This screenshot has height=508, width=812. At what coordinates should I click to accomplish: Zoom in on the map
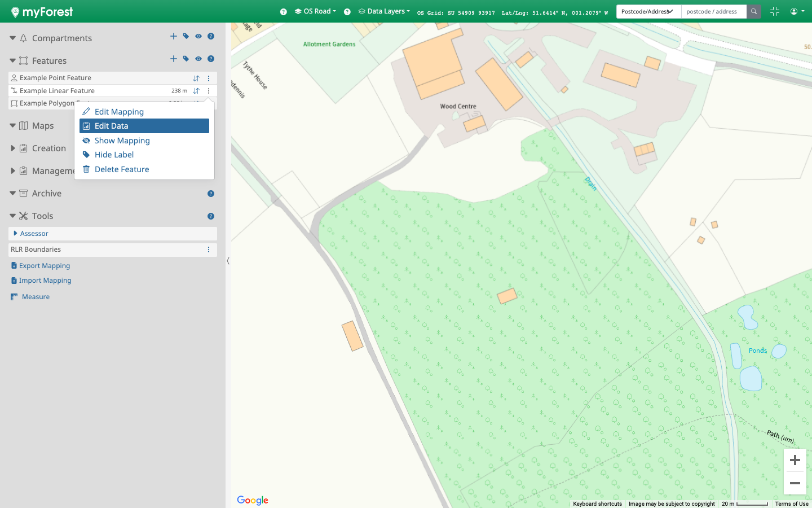(x=795, y=461)
